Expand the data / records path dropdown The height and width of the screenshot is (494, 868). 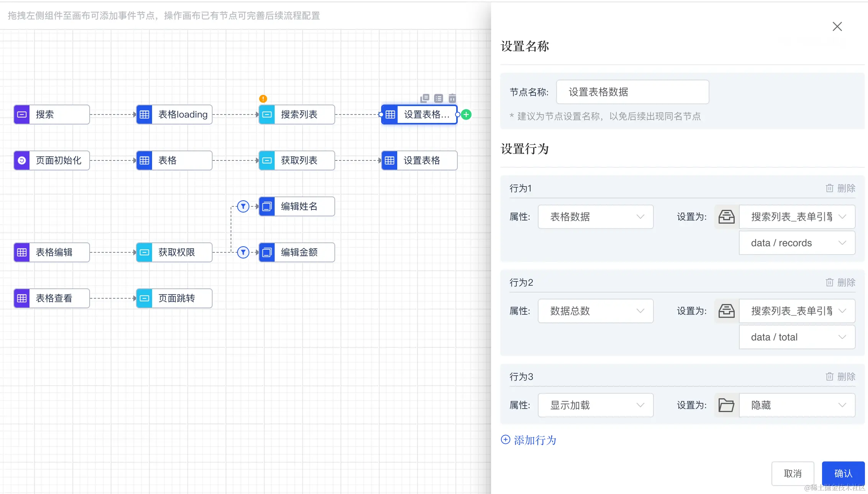coord(797,243)
